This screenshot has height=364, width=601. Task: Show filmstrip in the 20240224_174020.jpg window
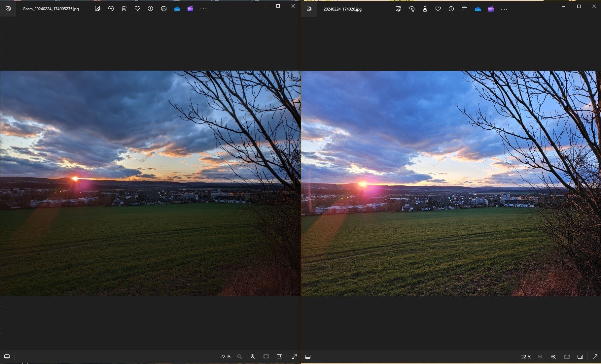308,357
